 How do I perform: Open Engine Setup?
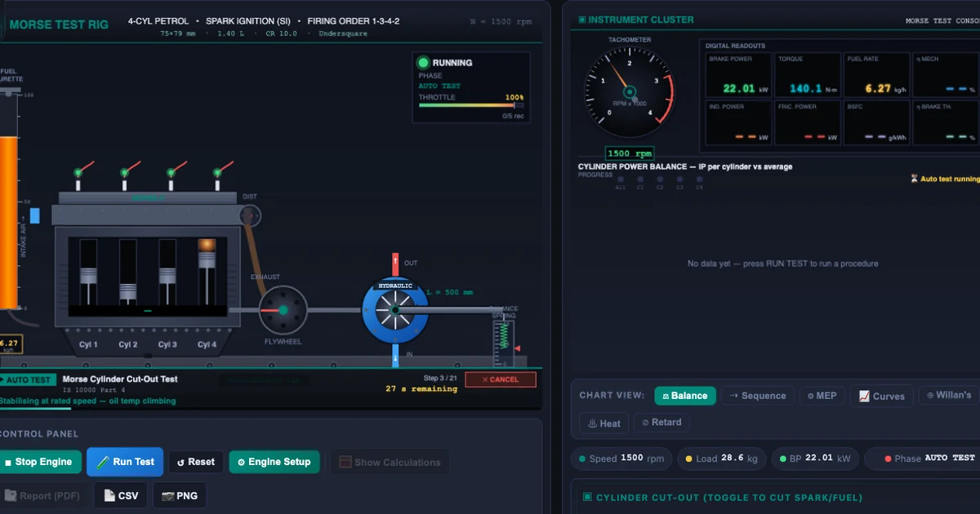click(x=274, y=462)
